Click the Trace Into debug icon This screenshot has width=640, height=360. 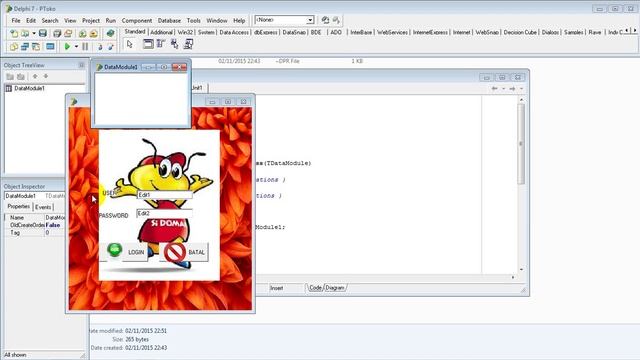tap(100, 47)
